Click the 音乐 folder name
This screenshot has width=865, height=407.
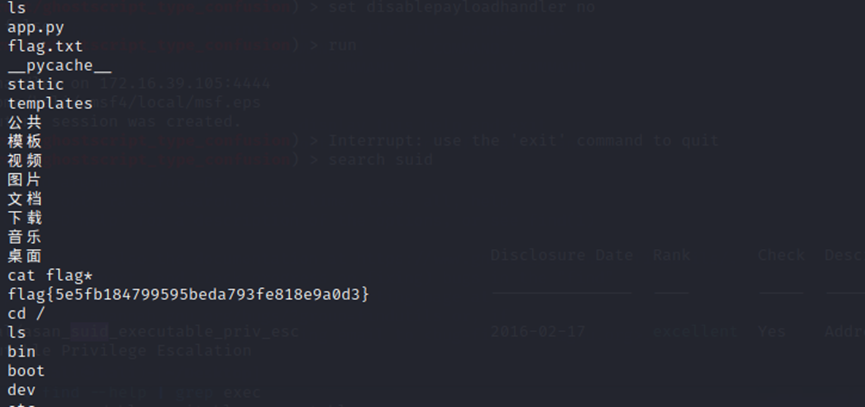tap(25, 237)
